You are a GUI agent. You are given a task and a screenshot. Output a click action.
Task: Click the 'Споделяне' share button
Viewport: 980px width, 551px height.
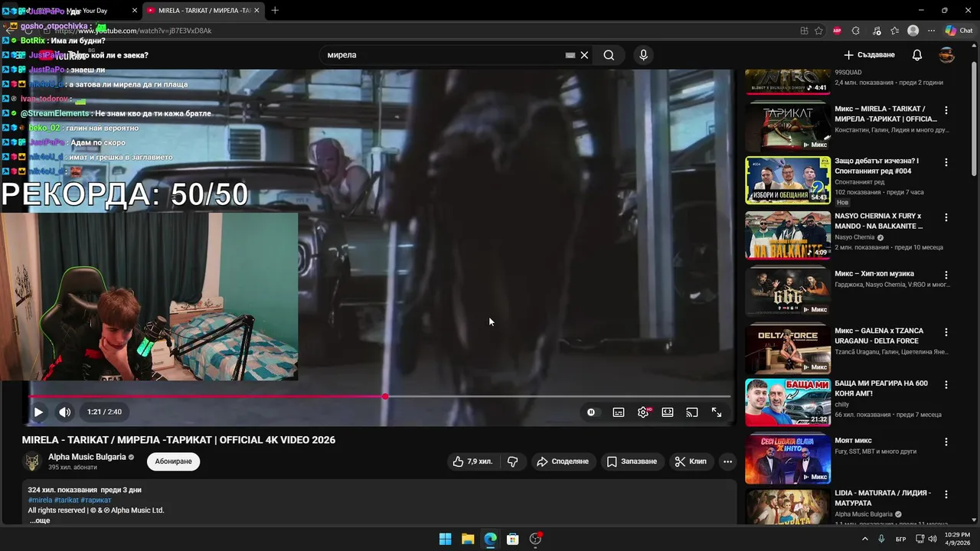tap(563, 461)
